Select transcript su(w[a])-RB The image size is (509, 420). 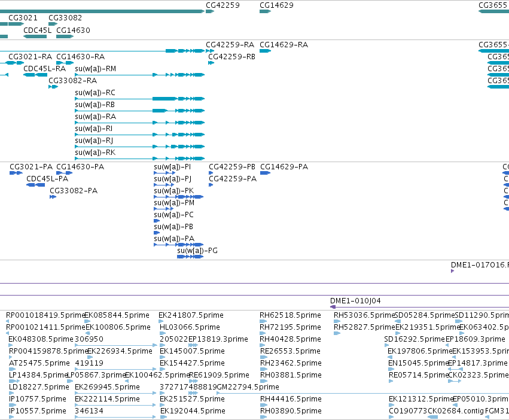pos(95,105)
